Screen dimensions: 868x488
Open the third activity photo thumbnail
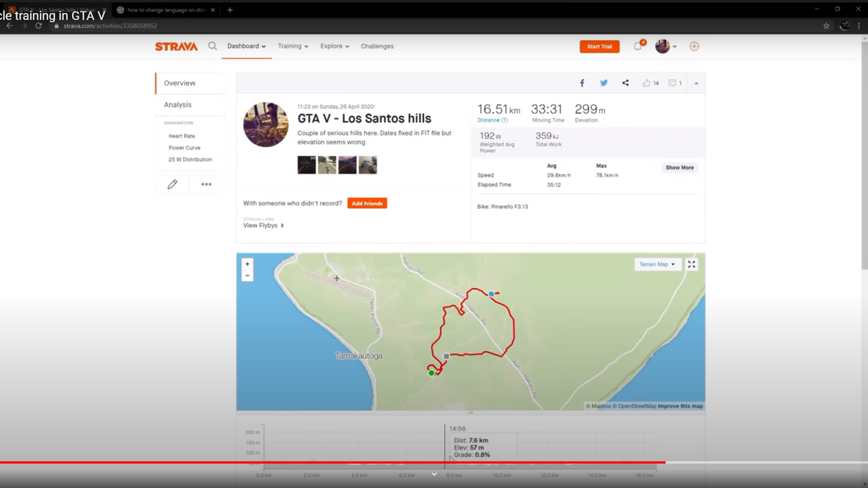(347, 165)
